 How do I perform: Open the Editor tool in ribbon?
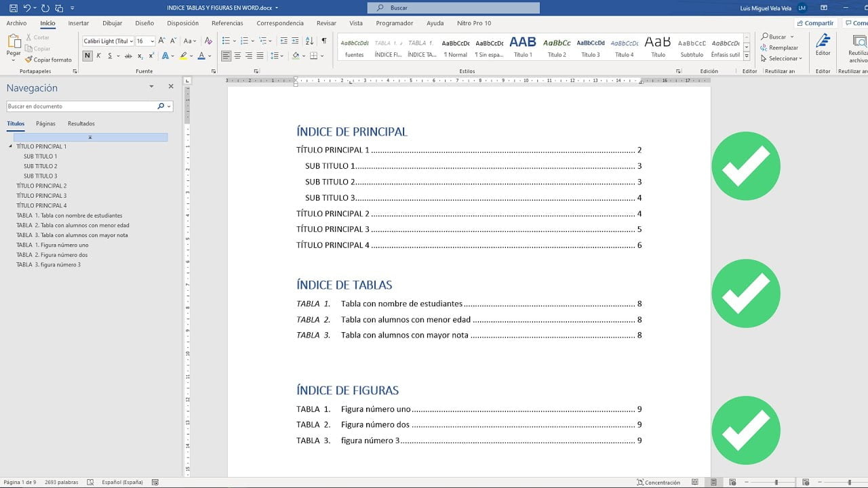click(x=823, y=45)
